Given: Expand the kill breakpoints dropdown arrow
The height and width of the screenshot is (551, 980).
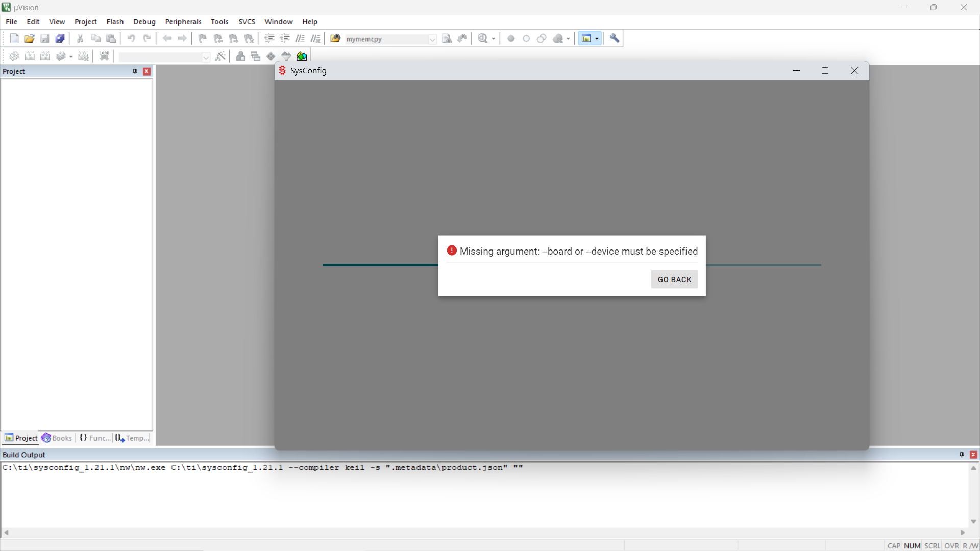Looking at the screenshot, I should pyautogui.click(x=568, y=39).
